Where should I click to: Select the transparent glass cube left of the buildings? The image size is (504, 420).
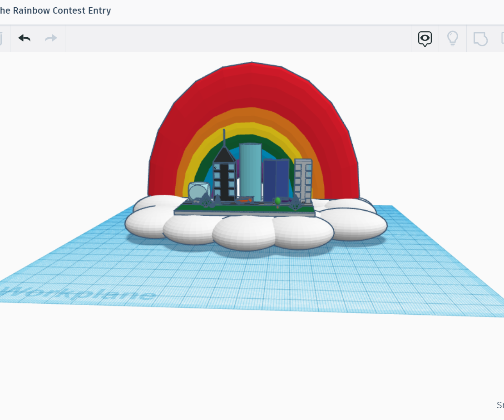coord(198,190)
